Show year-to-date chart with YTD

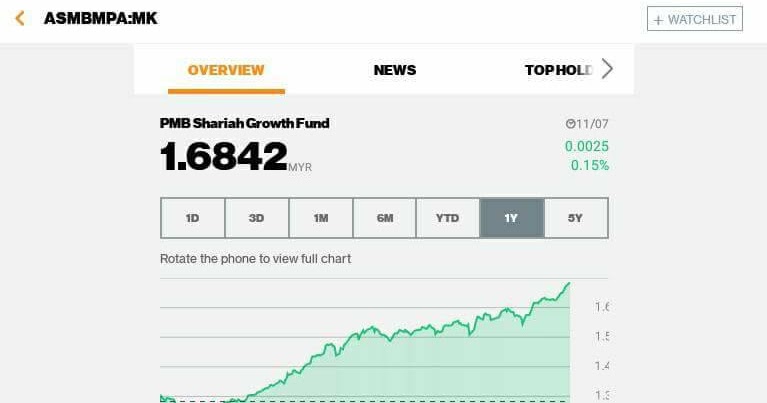tap(448, 218)
